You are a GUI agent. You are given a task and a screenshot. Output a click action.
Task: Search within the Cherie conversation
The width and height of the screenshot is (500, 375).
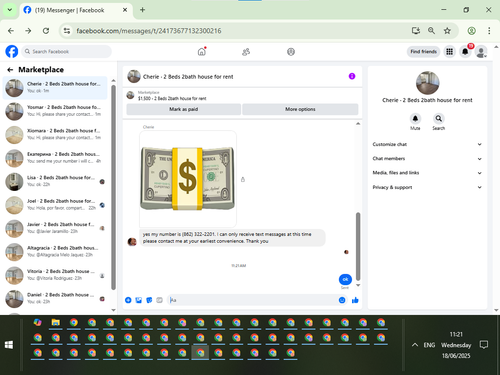click(439, 119)
